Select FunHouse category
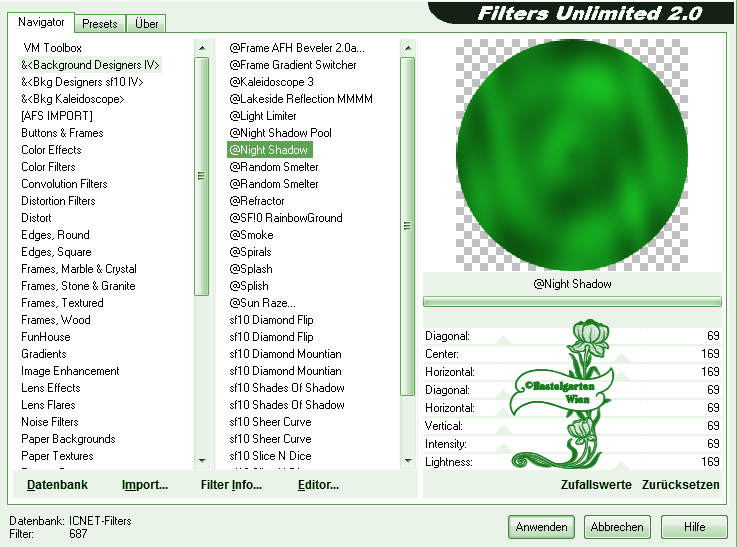737x547 pixels. coord(46,337)
